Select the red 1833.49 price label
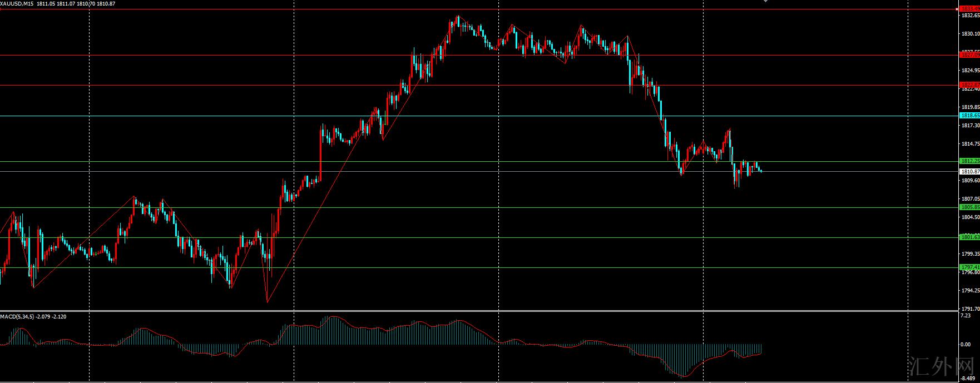980x383 pixels. click(x=970, y=9)
